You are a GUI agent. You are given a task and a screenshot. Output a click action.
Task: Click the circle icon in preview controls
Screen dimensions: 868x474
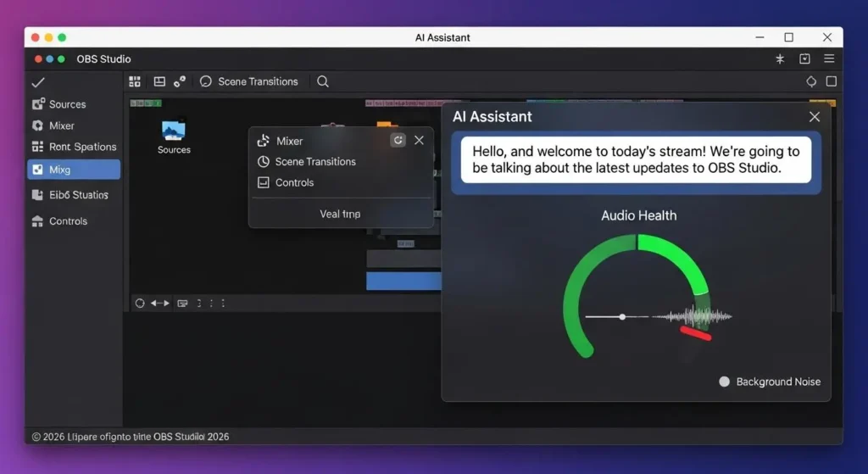[140, 303]
